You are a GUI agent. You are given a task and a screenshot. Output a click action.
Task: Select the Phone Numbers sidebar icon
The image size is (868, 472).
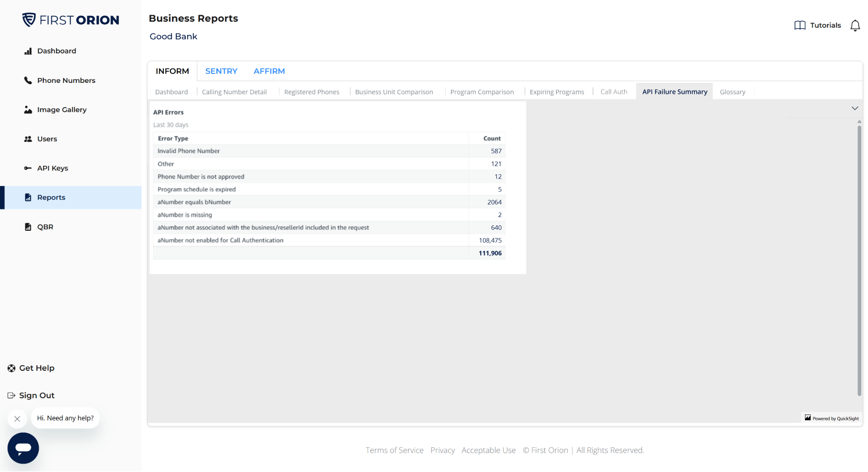click(x=28, y=80)
